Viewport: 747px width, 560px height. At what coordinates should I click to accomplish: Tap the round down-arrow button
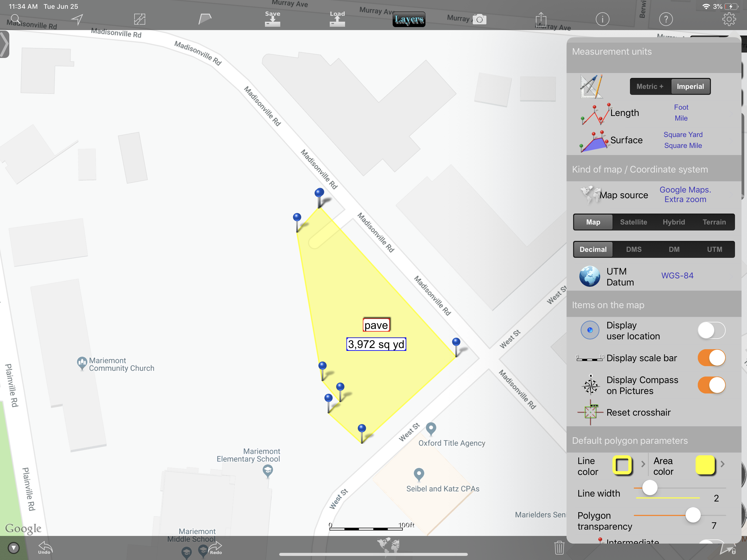pyautogui.click(x=14, y=547)
